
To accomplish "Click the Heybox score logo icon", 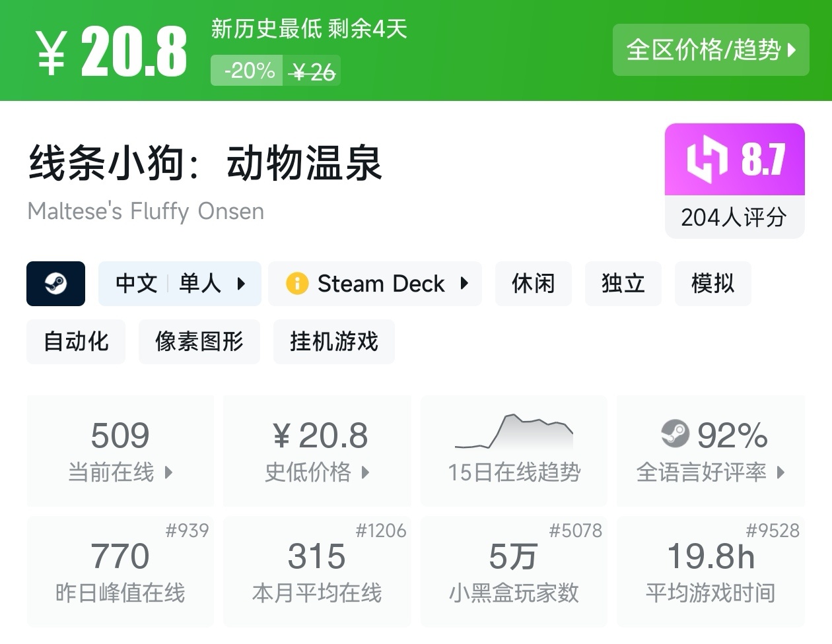I will 707,159.
